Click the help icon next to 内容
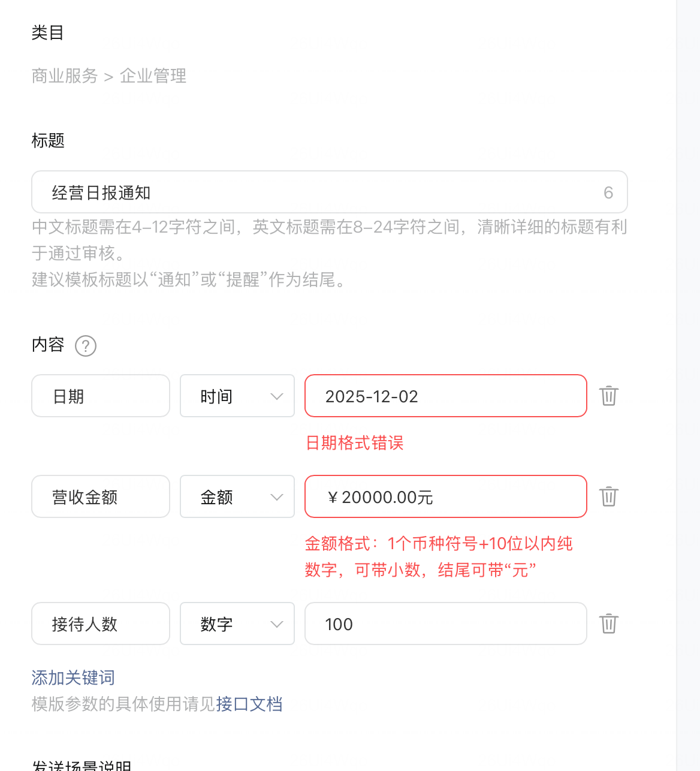The image size is (700, 771). tap(86, 346)
